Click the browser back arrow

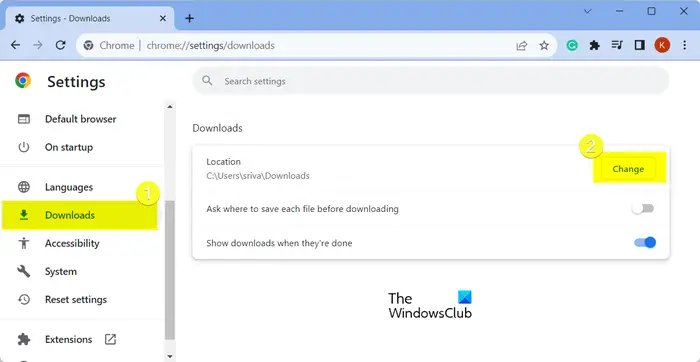pos(16,46)
